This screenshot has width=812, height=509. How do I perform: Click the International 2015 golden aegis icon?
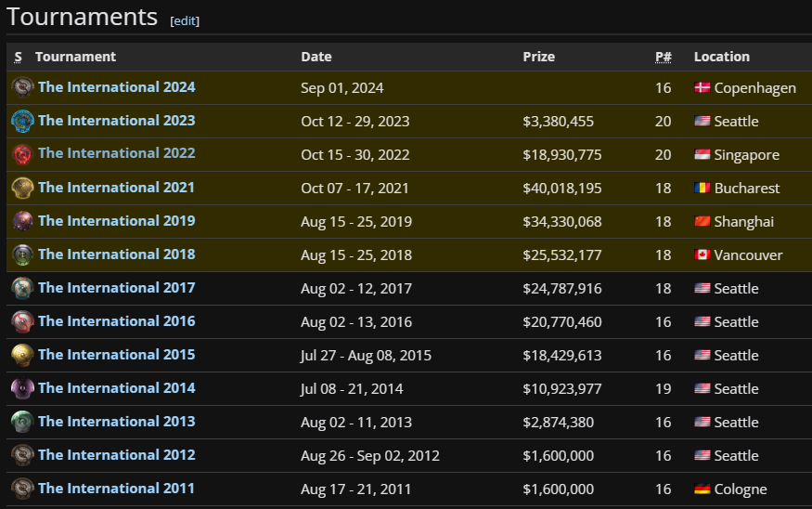(x=22, y=355)
